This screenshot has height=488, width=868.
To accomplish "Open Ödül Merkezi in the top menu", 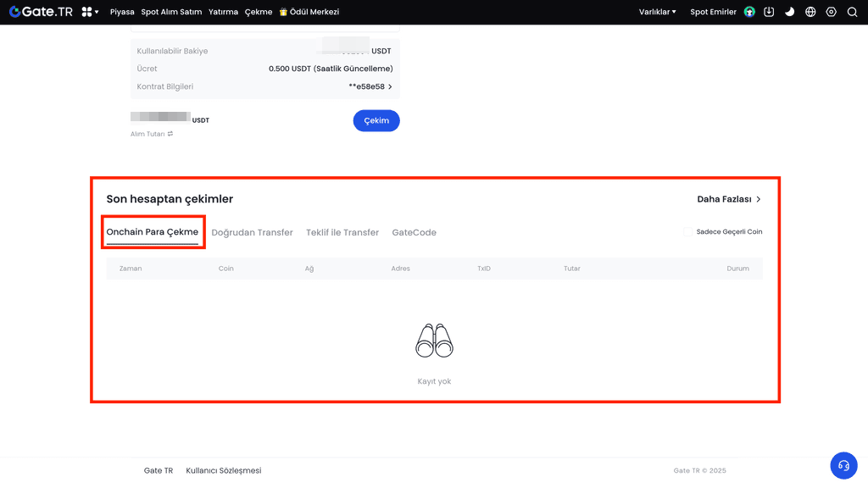I will pyautogui.click(x=309, y=12).
